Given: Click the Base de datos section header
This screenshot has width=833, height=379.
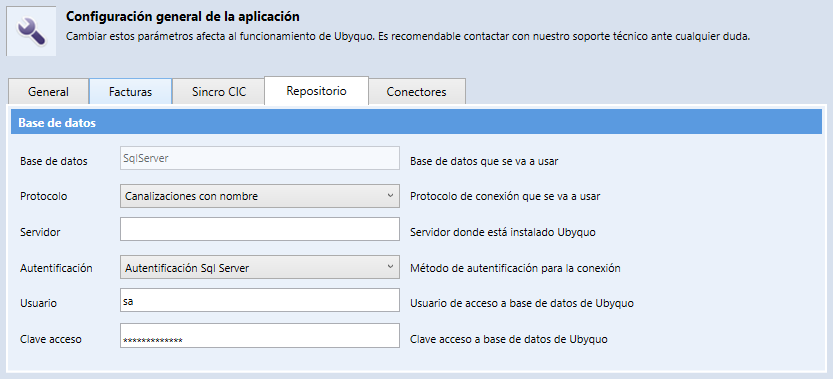Looking at the screenshot, I should point(416,123).
